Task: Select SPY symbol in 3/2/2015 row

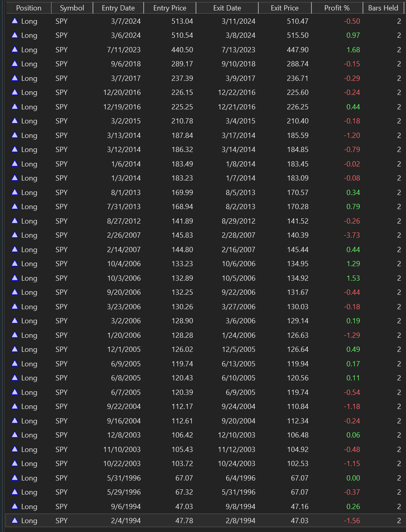Action: click(x=62, y=121)
